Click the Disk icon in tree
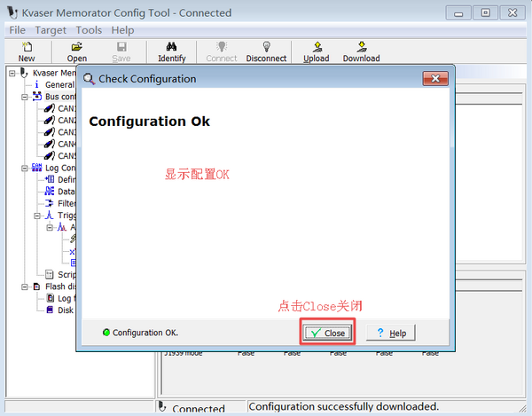 [x=50, y=310]
